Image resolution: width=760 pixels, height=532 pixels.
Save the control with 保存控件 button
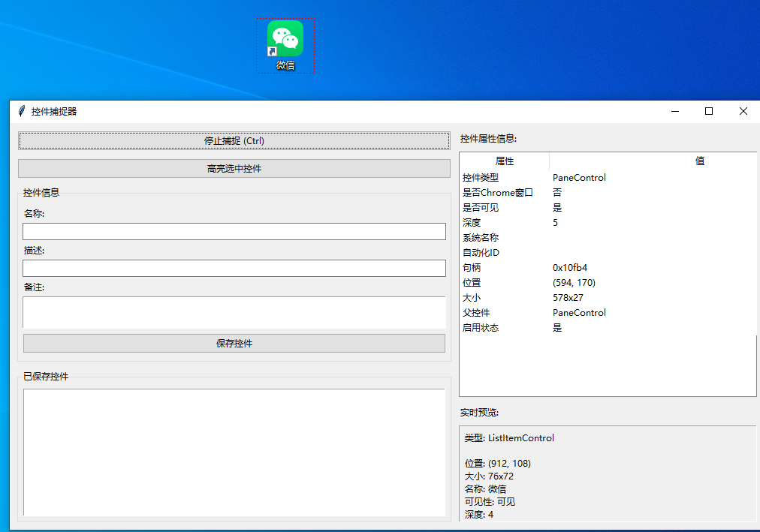point(234,343)
